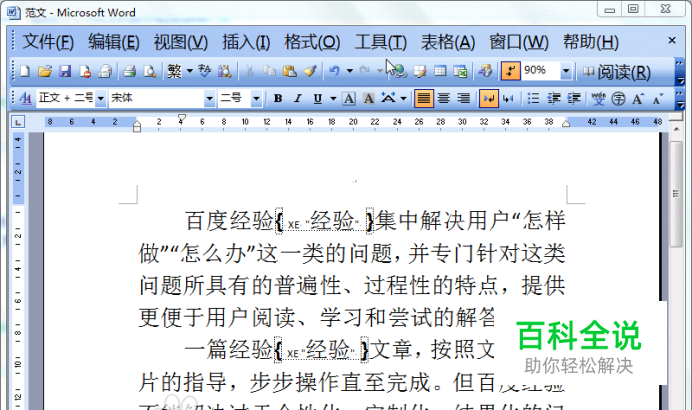Click the increase indent icon
Screen dimensions: 692x410
[574, 98]
